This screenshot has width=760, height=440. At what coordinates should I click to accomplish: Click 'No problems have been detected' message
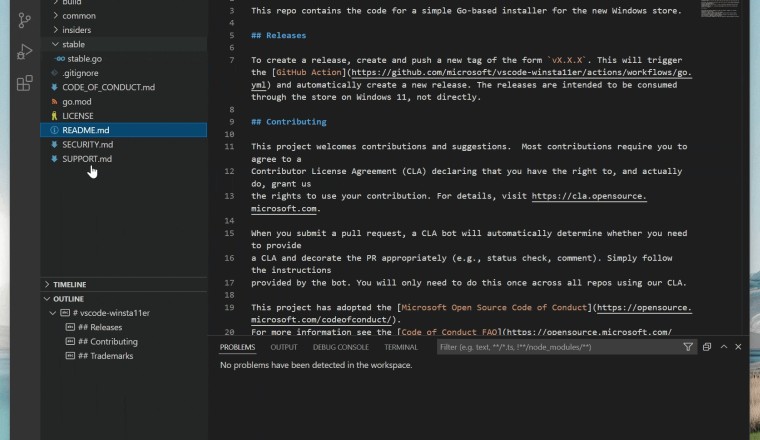[316, 365]
